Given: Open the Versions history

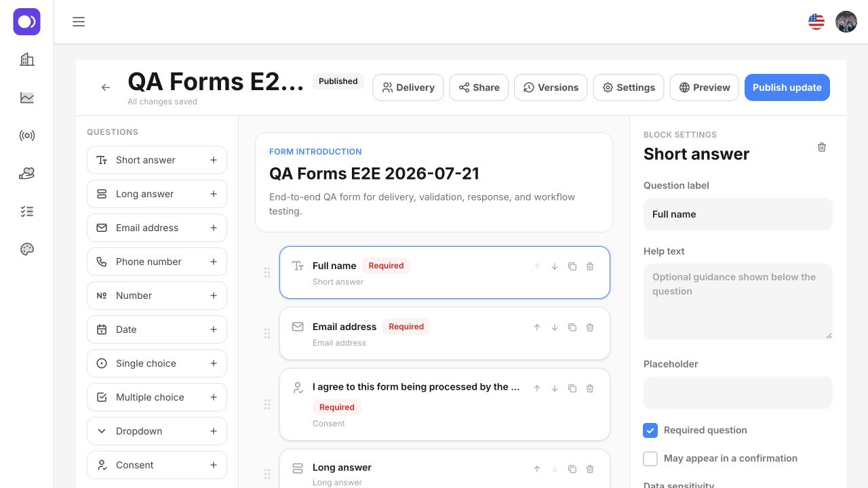Looking at the screenshot, I should click(x=551, y=87).
